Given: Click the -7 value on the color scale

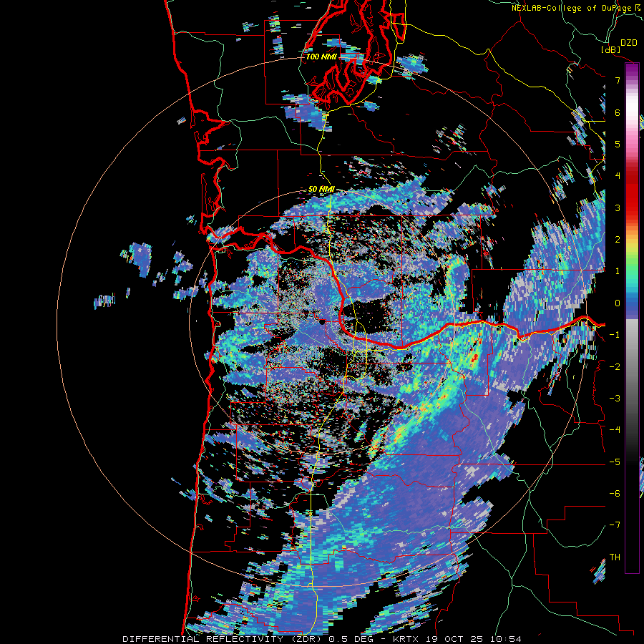Looking at the screenshot, I should (x=615, y=525).
